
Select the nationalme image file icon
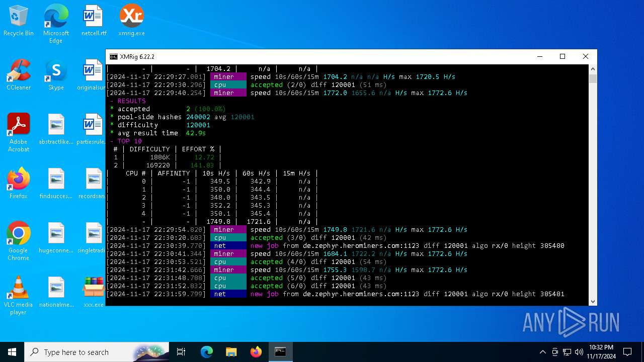(x=56, y=293)
